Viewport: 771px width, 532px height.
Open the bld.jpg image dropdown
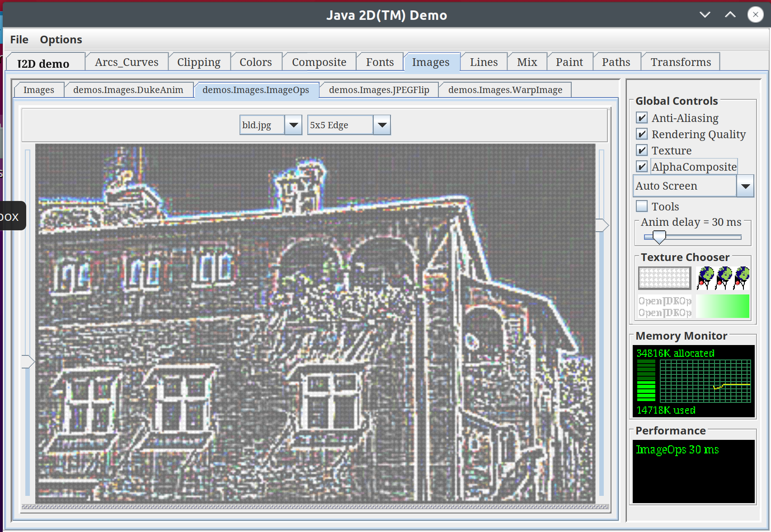[293, 125]
